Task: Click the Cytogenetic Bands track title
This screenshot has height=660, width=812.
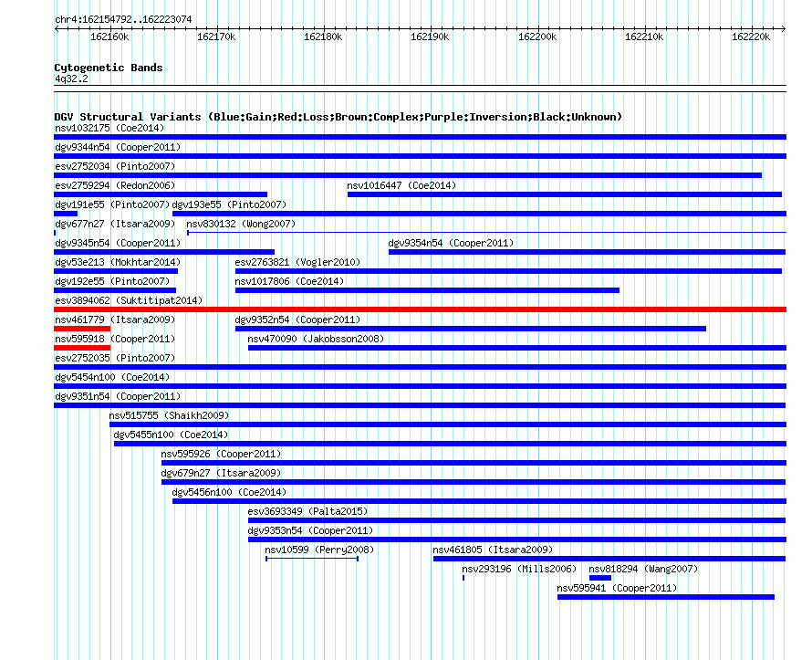Action: coord(109,68)
